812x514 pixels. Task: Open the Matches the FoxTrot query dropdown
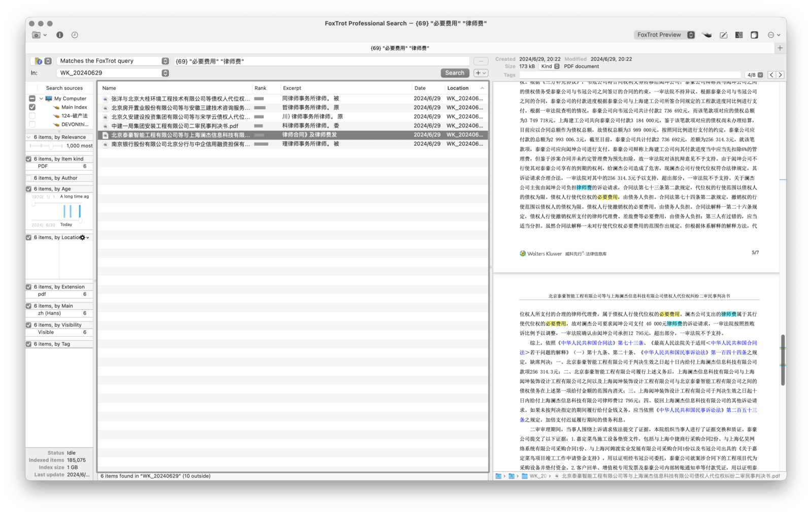coord(113,61)
